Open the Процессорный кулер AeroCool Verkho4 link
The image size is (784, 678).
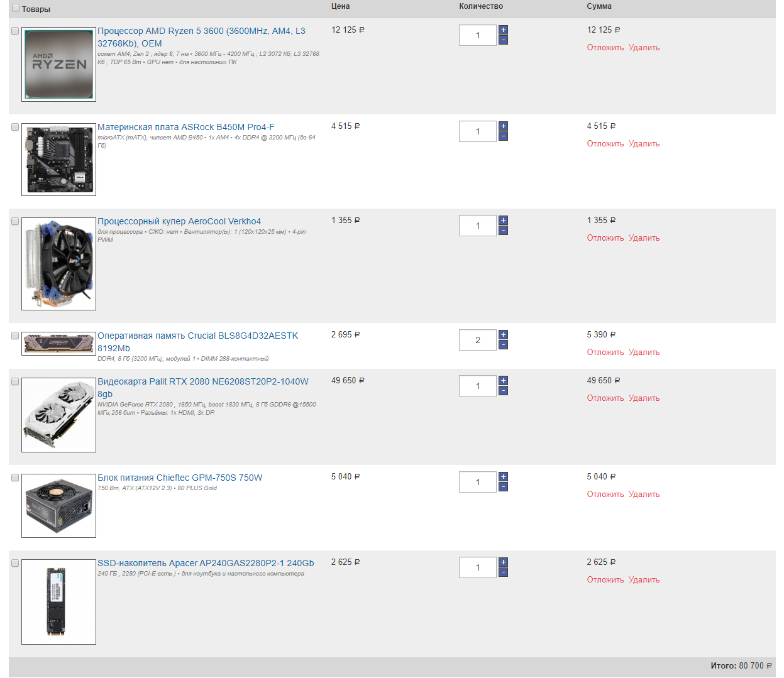coord(179,221)
